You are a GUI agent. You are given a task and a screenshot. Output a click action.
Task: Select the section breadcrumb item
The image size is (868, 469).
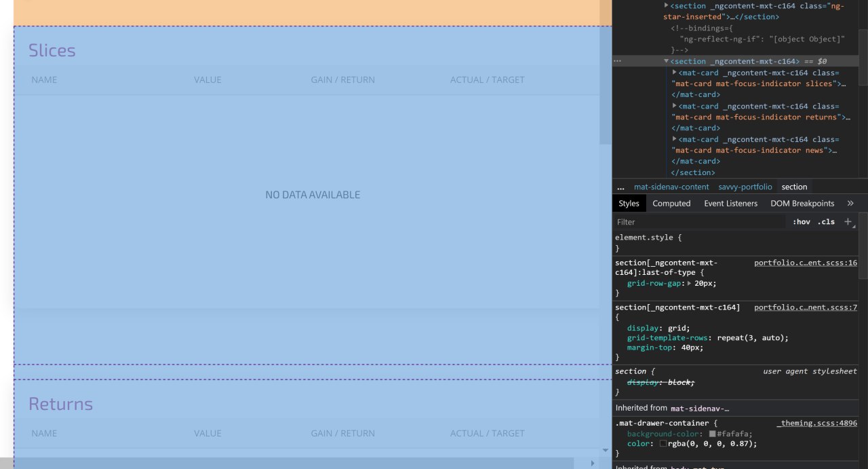tap(794, 187)
